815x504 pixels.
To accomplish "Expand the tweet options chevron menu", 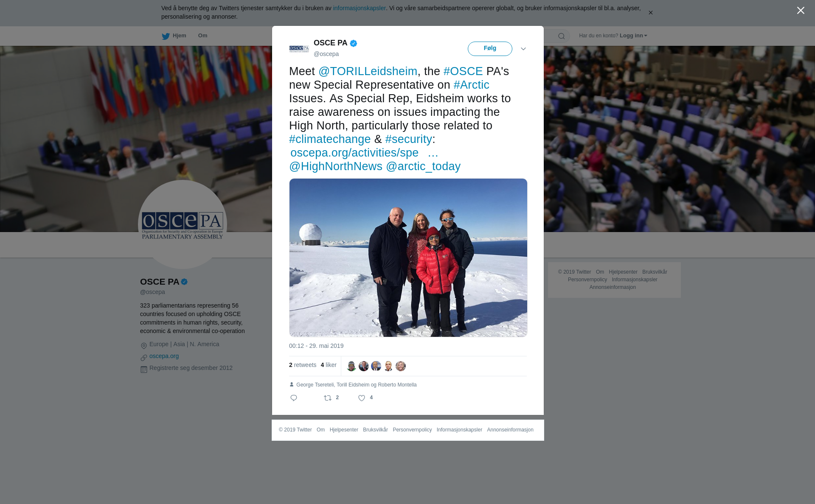I will pos(523,49).
